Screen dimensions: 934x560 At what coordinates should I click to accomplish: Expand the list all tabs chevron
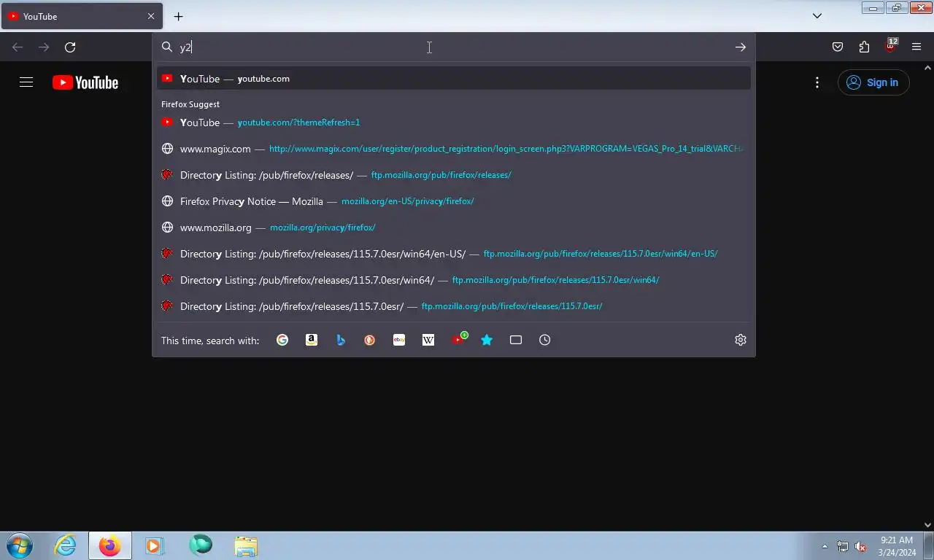point(817,16)
